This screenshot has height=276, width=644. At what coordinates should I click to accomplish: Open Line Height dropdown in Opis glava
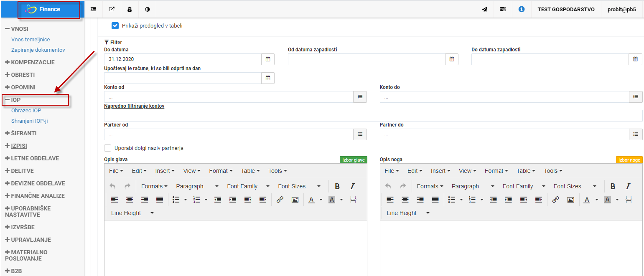point(132,213)
